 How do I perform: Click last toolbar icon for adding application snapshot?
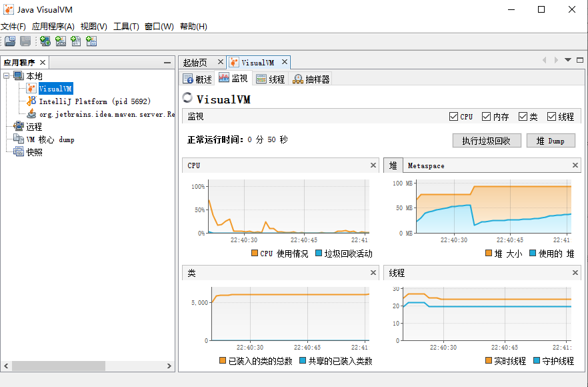(x=91, y=41)
